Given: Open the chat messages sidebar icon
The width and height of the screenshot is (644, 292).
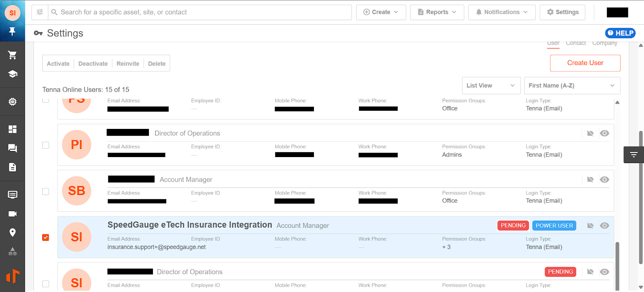Looking at the screenshot, I should click(12, 148).
